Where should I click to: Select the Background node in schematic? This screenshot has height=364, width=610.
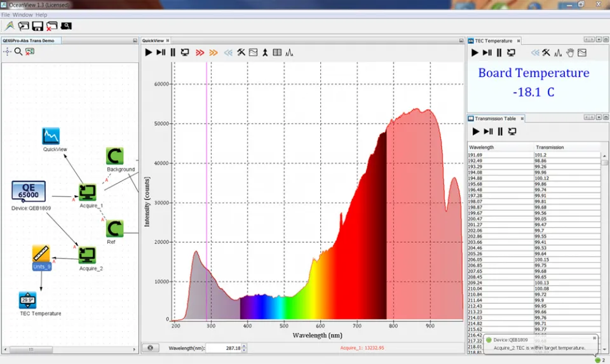coord(115,156)
